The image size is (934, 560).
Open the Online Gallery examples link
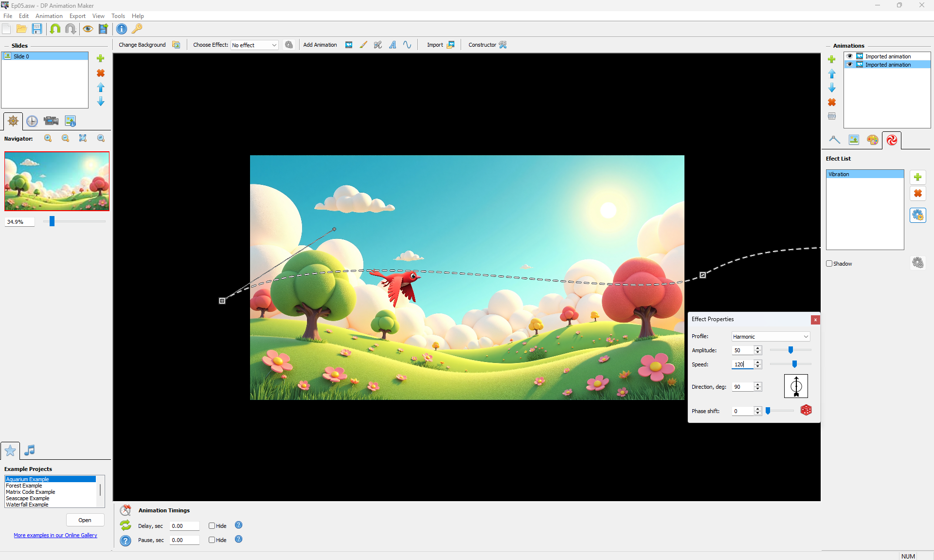tap(55, 535)
